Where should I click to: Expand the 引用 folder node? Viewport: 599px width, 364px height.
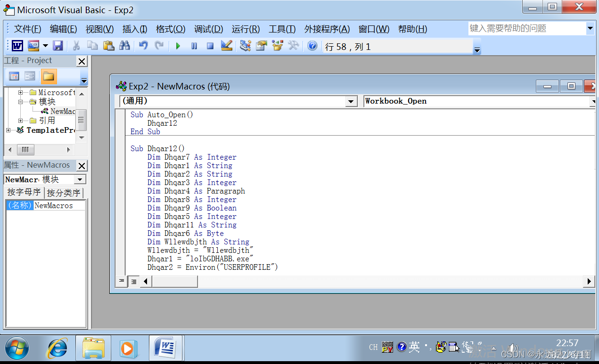pos(20,121)
